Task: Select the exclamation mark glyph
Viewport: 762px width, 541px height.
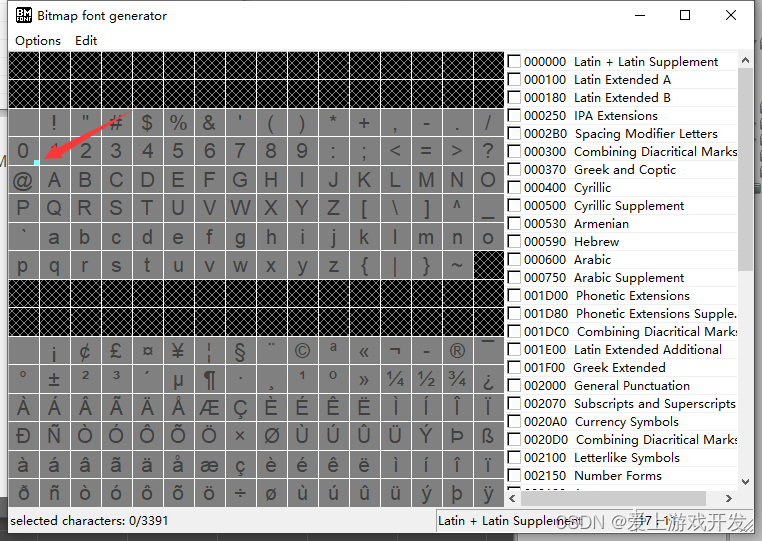Action: point(54,122)
